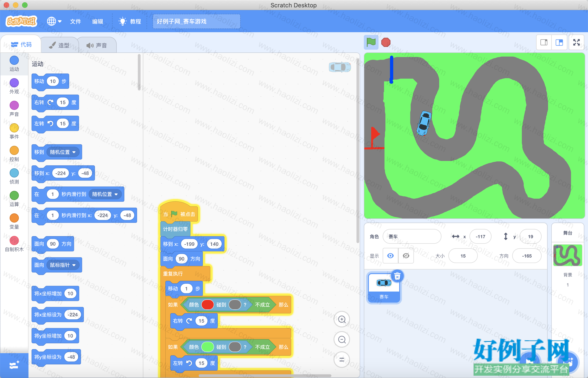Enter full screen stage mode
Screen dimensions: 588x378
577,43
